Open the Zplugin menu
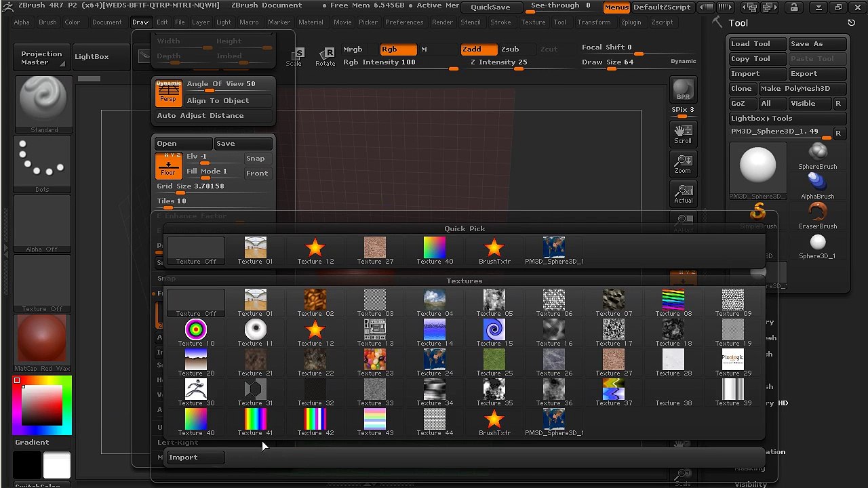 tap(631, 22)
